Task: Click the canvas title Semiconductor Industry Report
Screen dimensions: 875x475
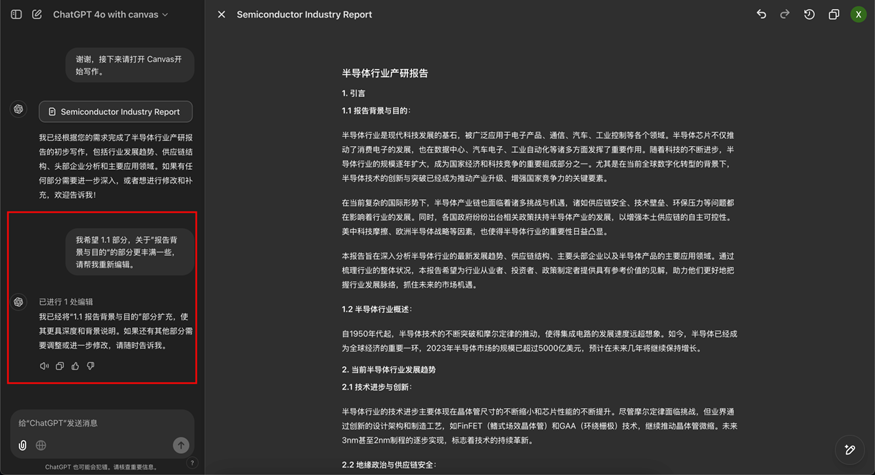Action: pos(304,15)
